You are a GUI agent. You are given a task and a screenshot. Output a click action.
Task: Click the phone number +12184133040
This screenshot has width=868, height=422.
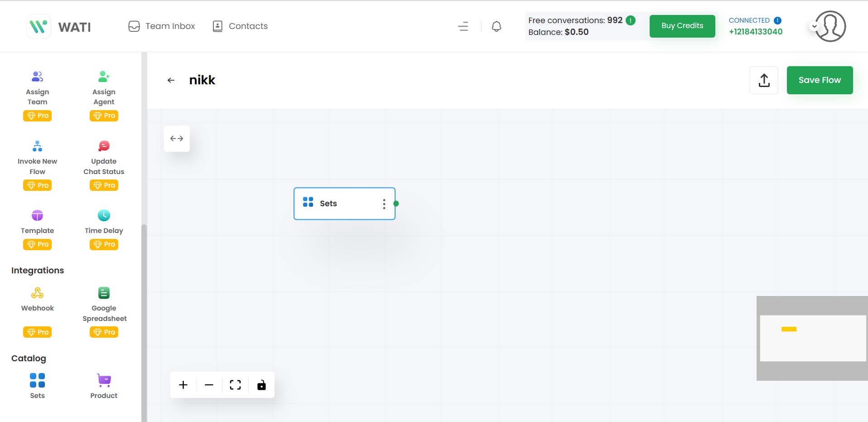756,32
